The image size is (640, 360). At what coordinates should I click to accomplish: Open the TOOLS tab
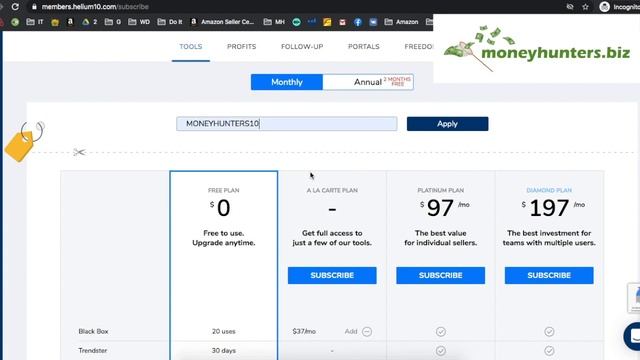191,47
